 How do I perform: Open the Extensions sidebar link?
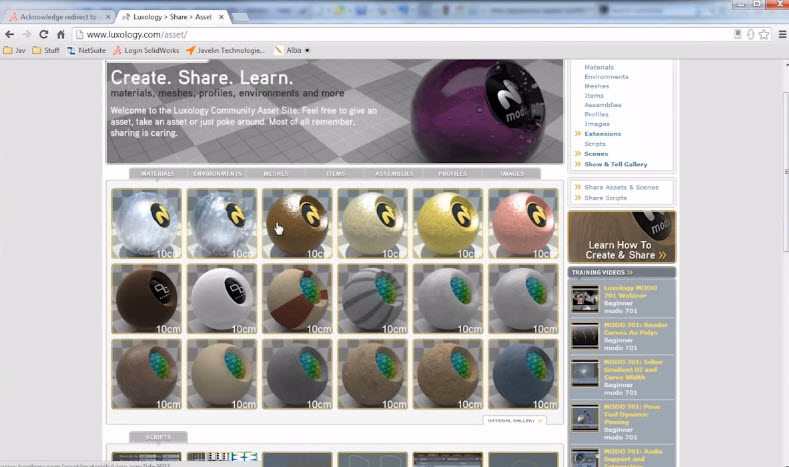(x=602, y=134)
